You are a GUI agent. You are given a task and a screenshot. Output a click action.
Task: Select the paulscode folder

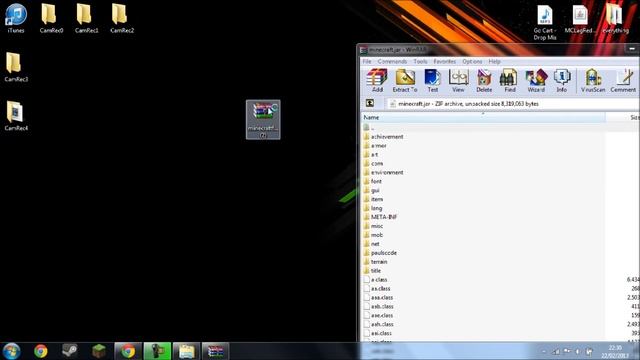click(380, 253)
